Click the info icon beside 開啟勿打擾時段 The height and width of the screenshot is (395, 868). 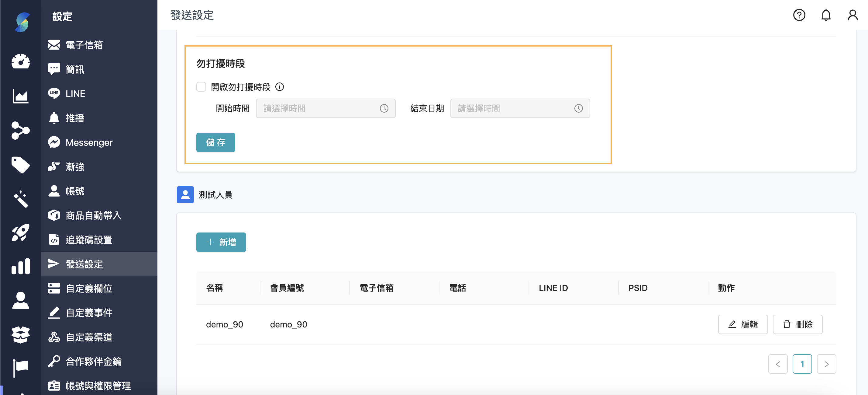click(279, 87)
